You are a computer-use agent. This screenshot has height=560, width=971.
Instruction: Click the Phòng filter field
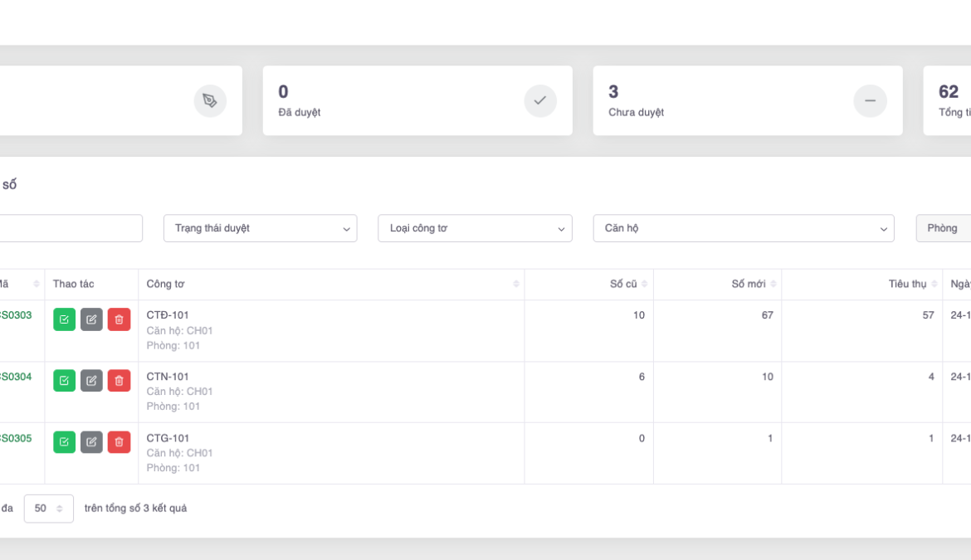click(x=944, y=228)
